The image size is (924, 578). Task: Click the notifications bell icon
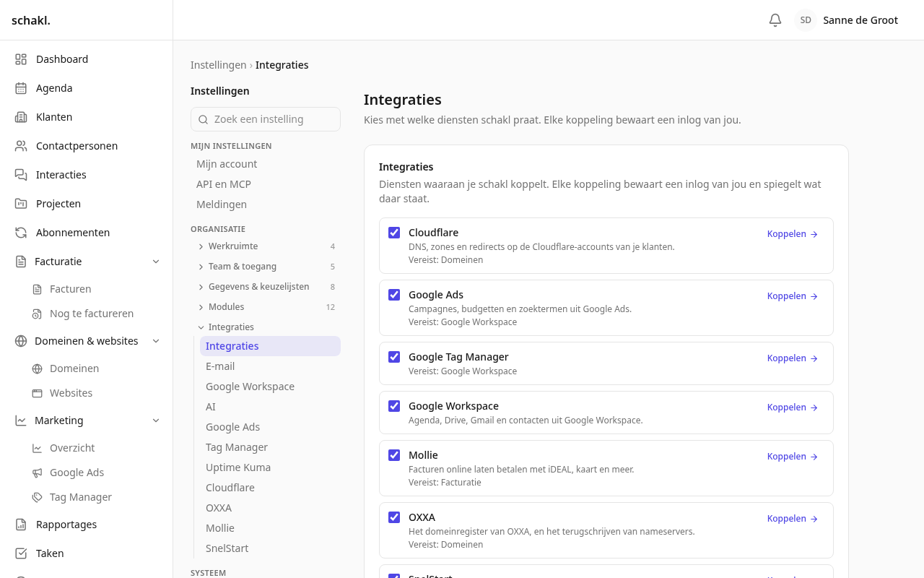coord(775,20)
